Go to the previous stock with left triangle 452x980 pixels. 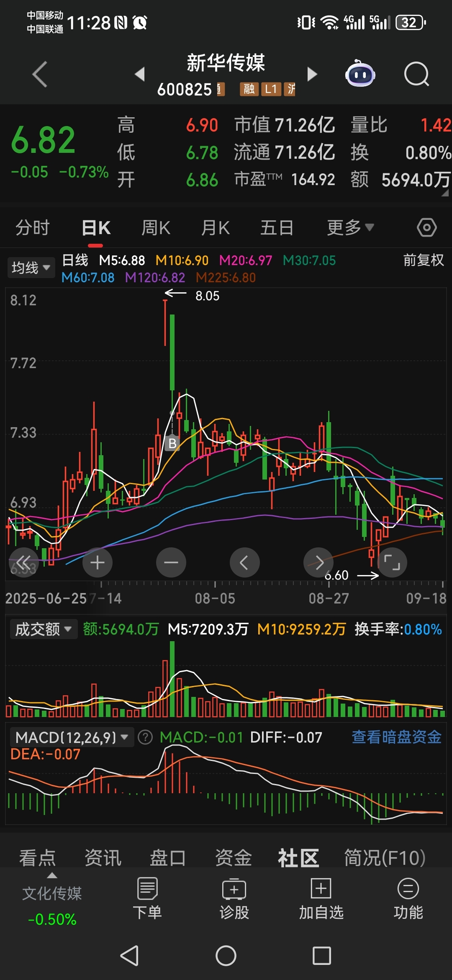tap(140, 74)
